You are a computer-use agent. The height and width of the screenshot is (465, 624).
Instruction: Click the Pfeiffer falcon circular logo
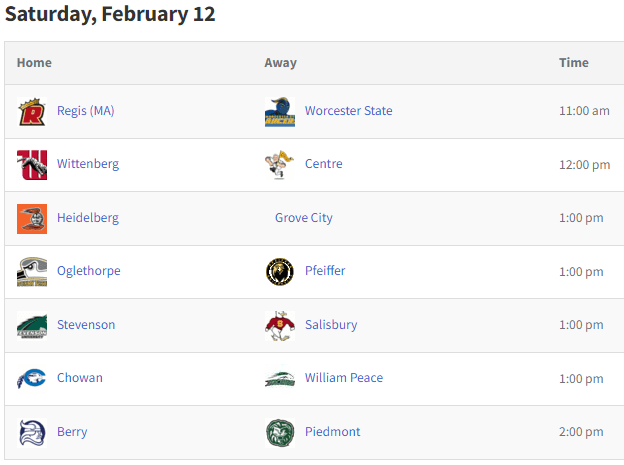pos(280,272)
